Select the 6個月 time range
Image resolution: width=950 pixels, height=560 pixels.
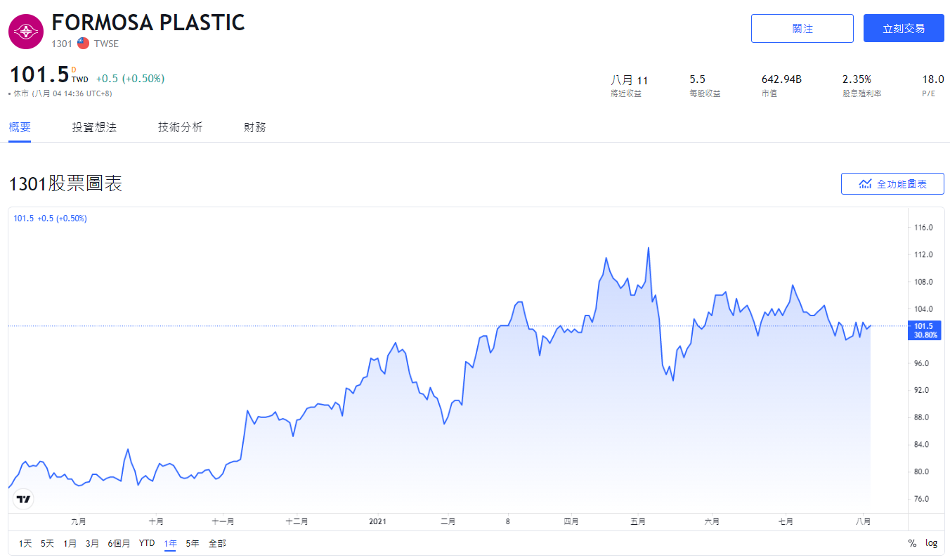coord(119,543)
